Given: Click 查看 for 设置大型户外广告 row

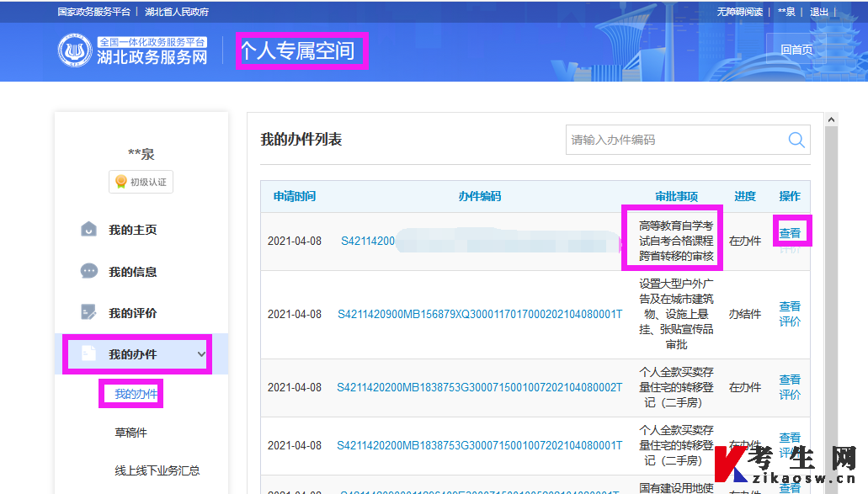Looking at the screenshot, I should tap(790, 306).
